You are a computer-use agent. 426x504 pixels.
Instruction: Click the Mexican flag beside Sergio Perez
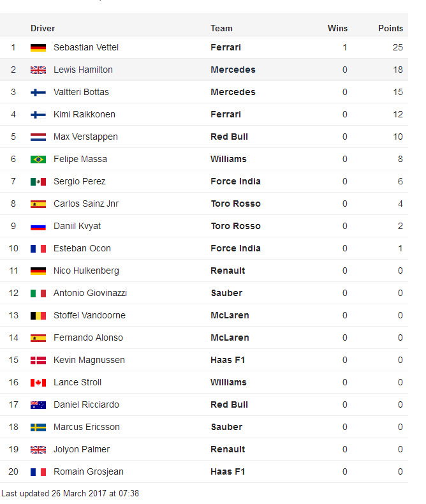point(38,182)
